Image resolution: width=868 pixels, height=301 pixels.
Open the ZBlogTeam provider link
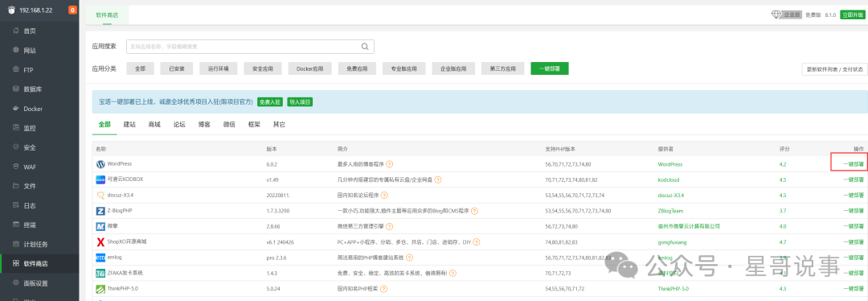670,211
